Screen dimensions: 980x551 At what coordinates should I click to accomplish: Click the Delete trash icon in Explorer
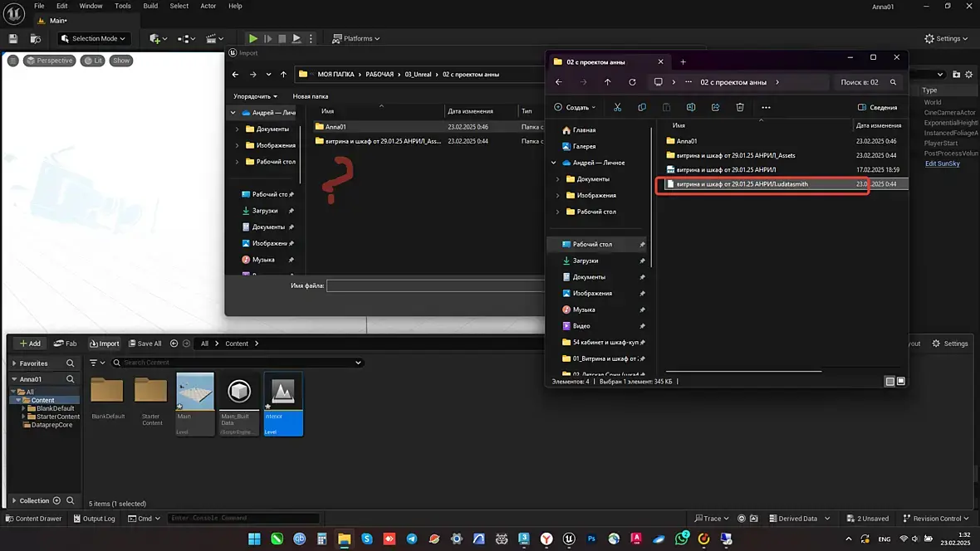(x=740, y=107)
